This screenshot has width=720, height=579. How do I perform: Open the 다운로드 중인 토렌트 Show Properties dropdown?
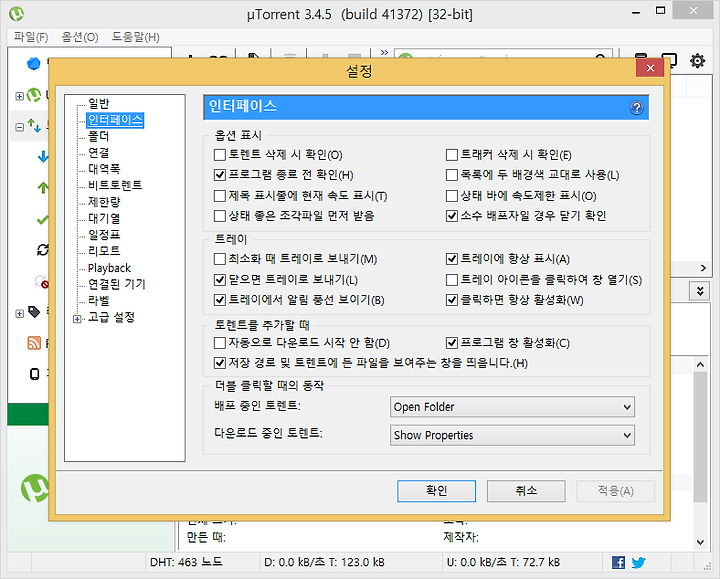512,435
